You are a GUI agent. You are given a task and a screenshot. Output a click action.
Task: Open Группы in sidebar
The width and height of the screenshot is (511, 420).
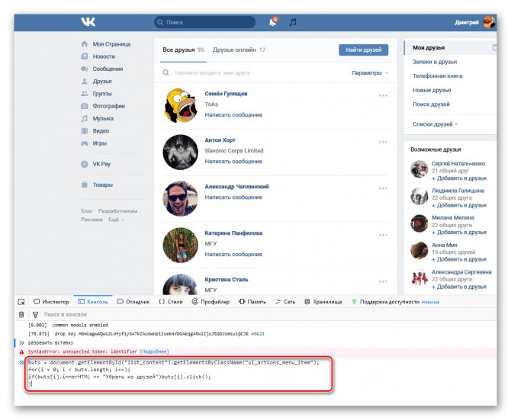(102, 94)
